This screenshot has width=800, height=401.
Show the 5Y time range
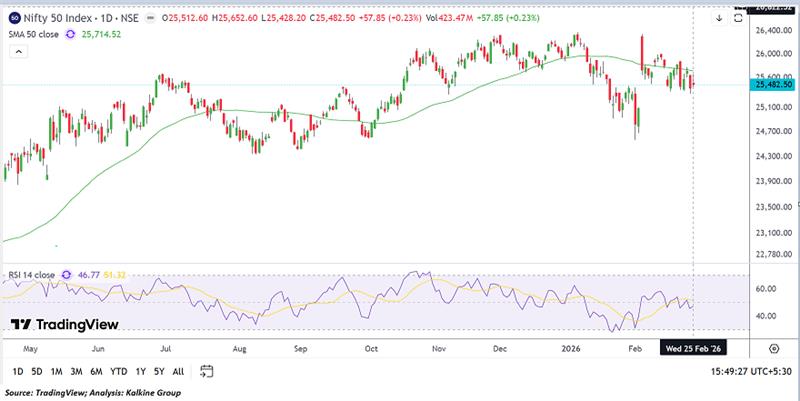(159, 372)
